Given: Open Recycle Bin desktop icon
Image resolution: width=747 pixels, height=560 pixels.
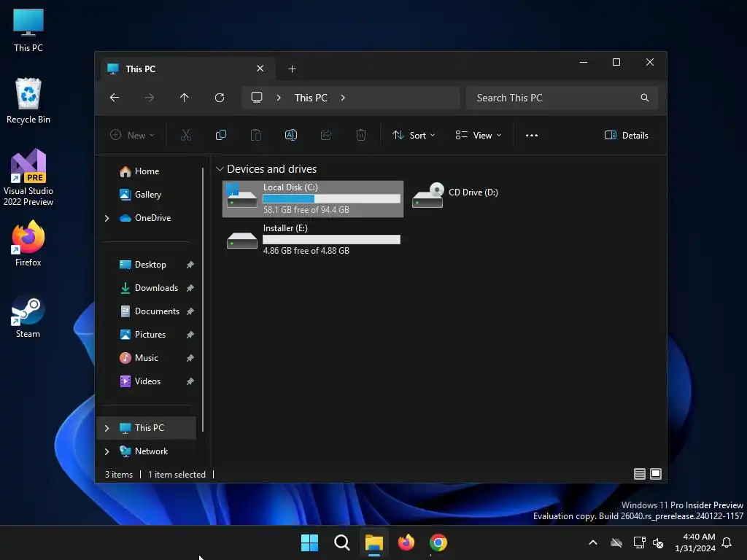Looking at the screenshot, I should [28, 101].
